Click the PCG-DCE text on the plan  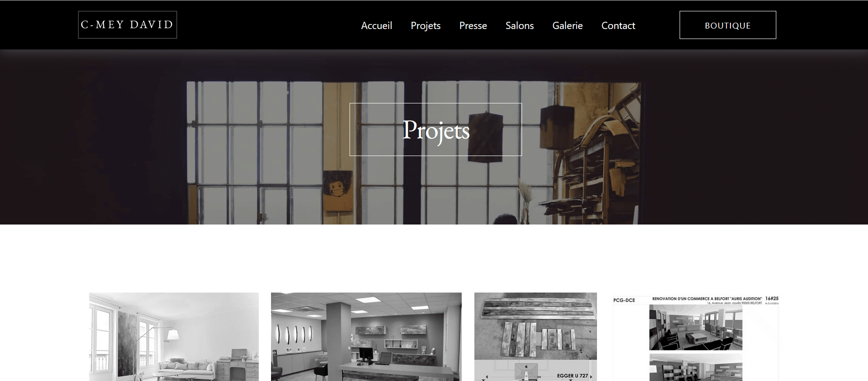(x=624, y=300)
